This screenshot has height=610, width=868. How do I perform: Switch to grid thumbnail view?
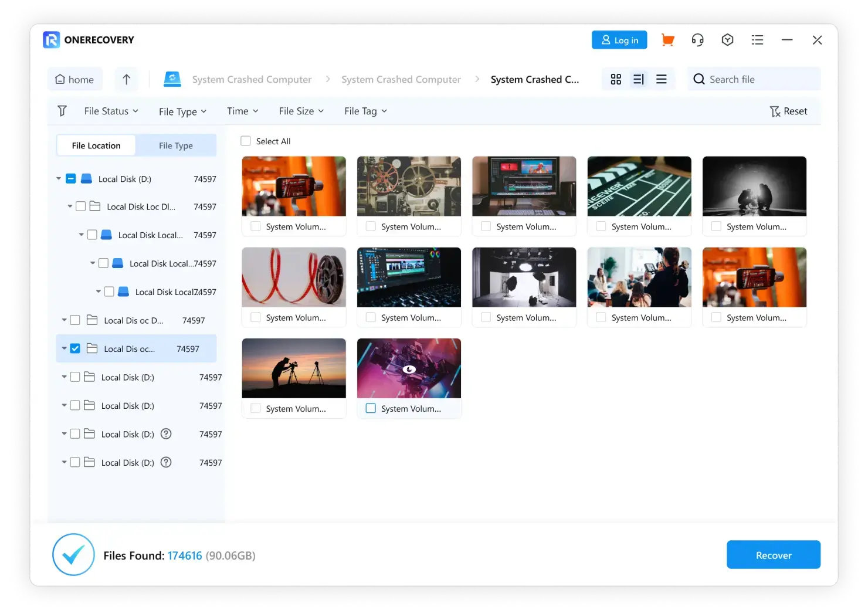click(x=616, y=79)
